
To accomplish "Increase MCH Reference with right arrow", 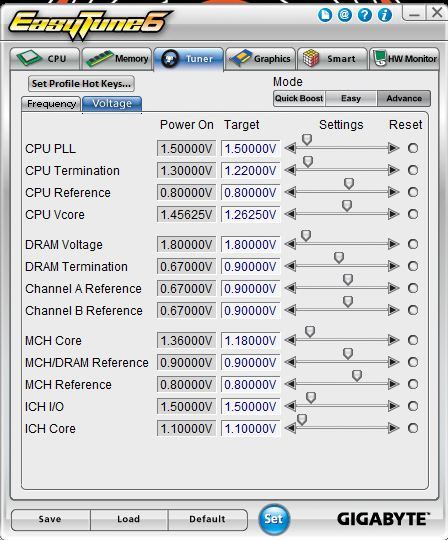I will pos(393,384).
